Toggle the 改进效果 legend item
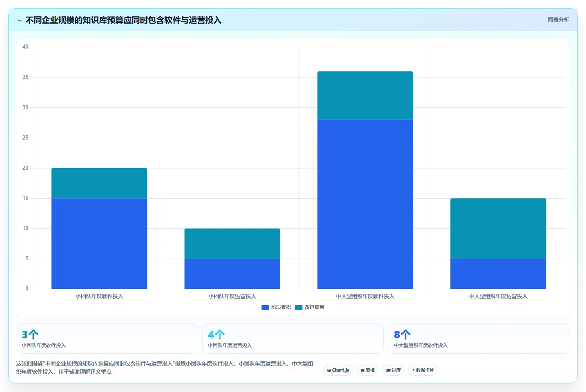Viewport: 586px width, 392px height. (310, 307)
